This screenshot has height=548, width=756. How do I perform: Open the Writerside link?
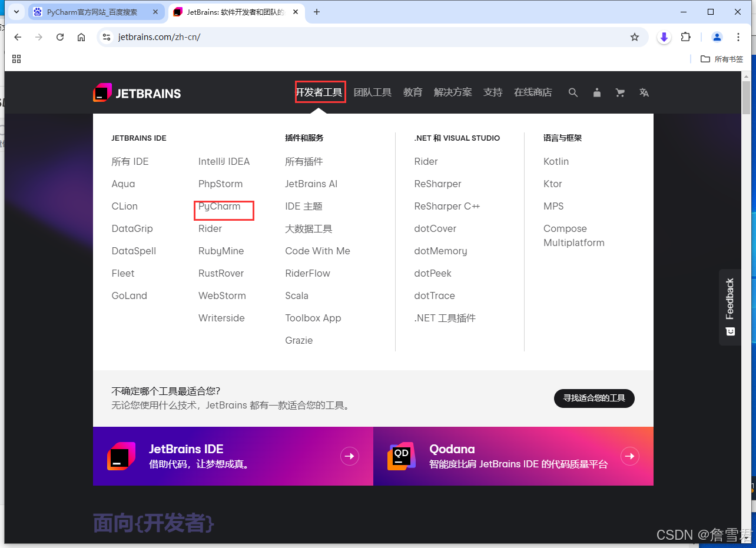pyautogui.click(x=221, y=318)
